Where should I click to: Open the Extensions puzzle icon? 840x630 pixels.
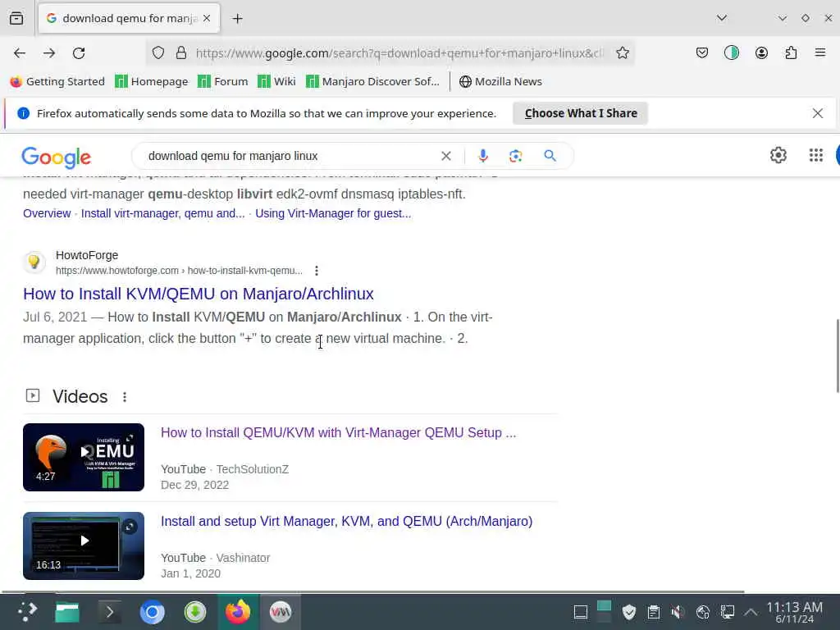(791, 52)
